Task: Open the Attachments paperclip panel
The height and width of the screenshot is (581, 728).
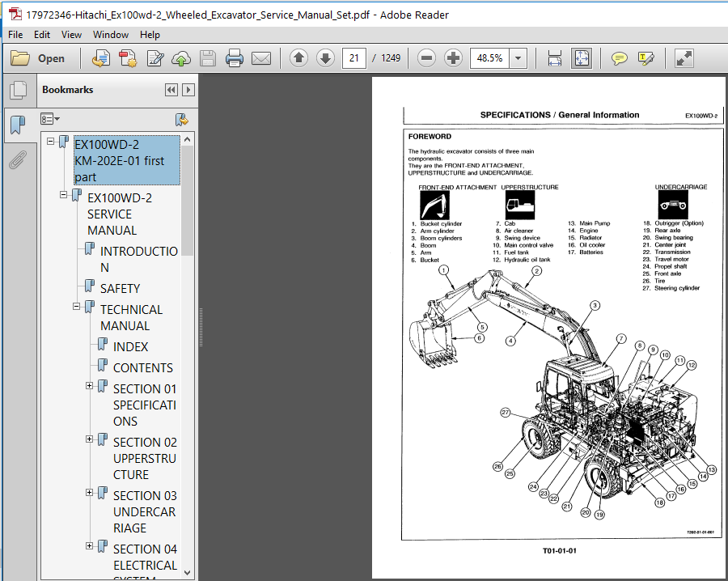Action: point(17,159)
